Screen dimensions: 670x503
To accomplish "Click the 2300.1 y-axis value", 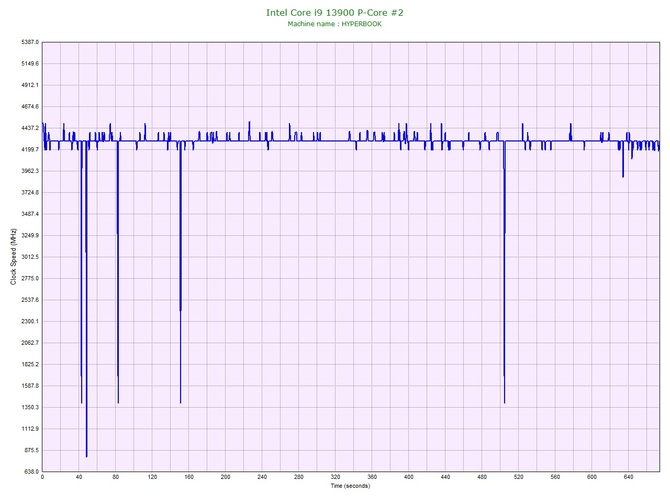I will [x=30, y=321].
